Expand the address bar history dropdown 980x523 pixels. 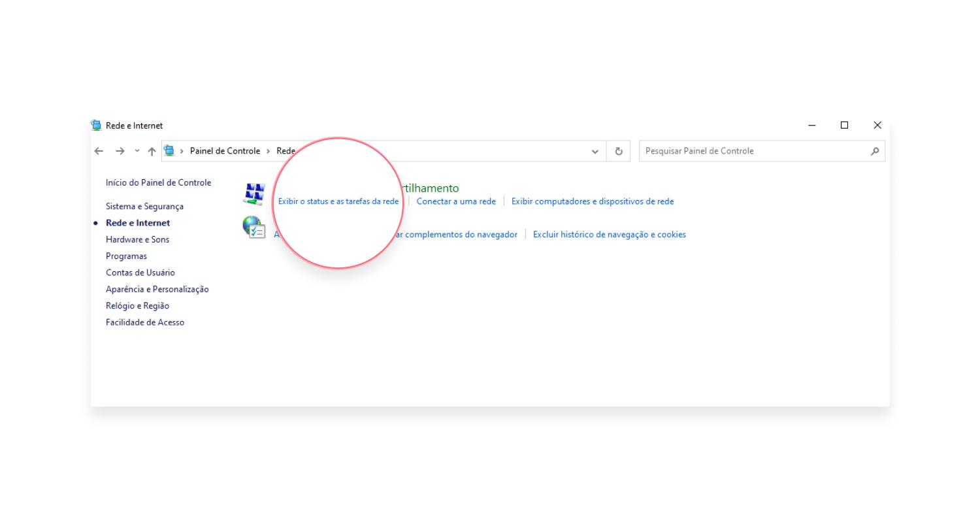click(x=595, y=151)
